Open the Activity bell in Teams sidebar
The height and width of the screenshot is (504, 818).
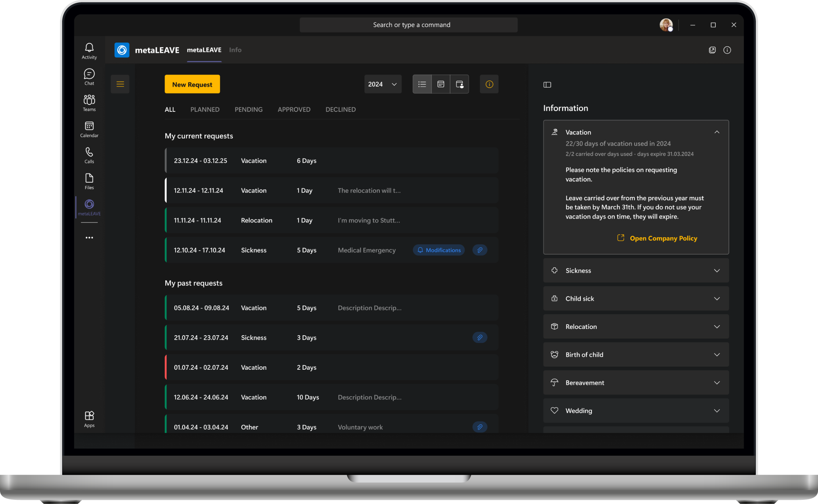(89, 51)
